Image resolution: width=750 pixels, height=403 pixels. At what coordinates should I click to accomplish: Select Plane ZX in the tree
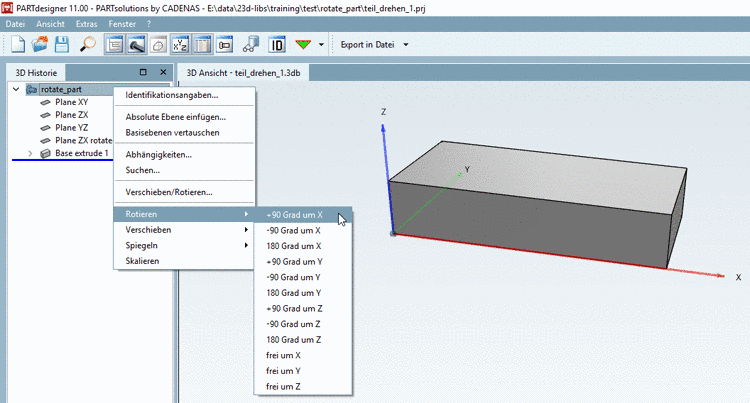coord(71,115)
